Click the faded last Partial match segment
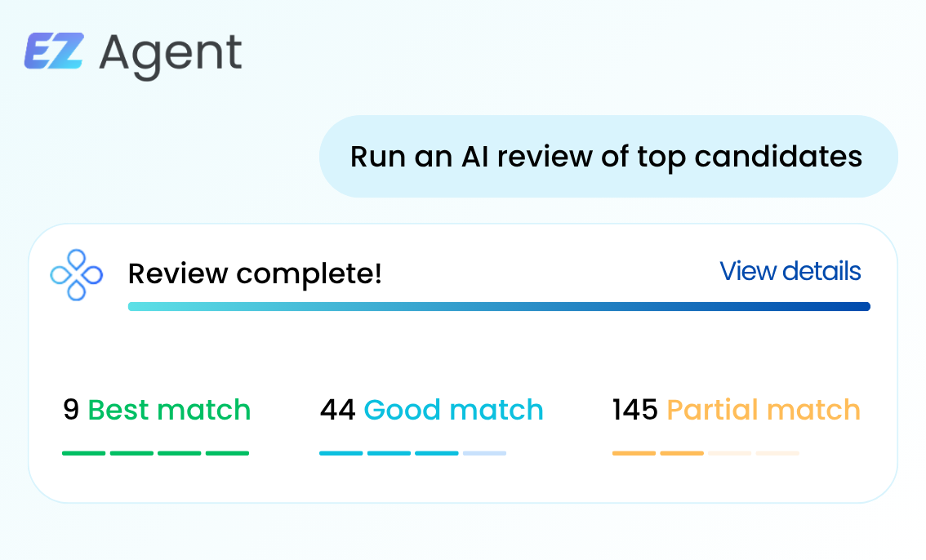The image size is (926, 560). point(777,453)
